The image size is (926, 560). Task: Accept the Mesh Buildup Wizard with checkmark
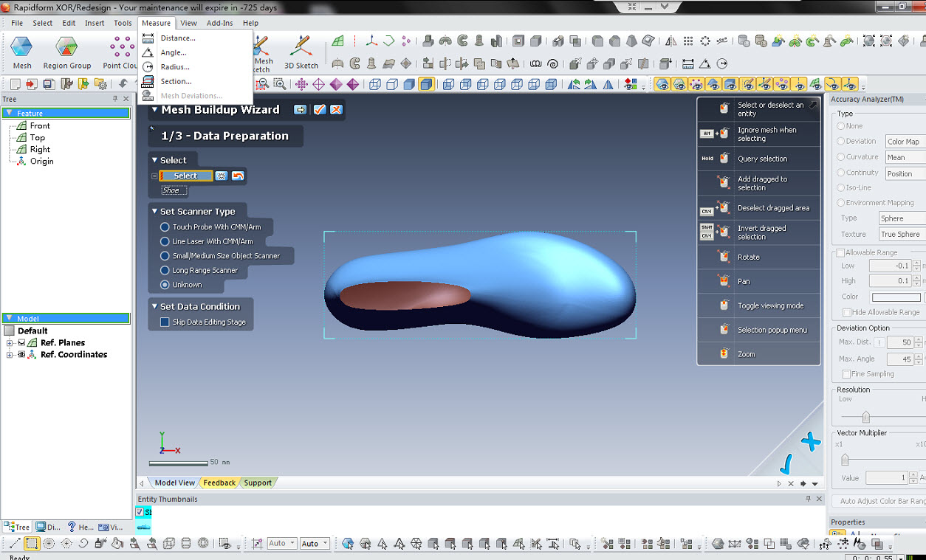point(319,109)
